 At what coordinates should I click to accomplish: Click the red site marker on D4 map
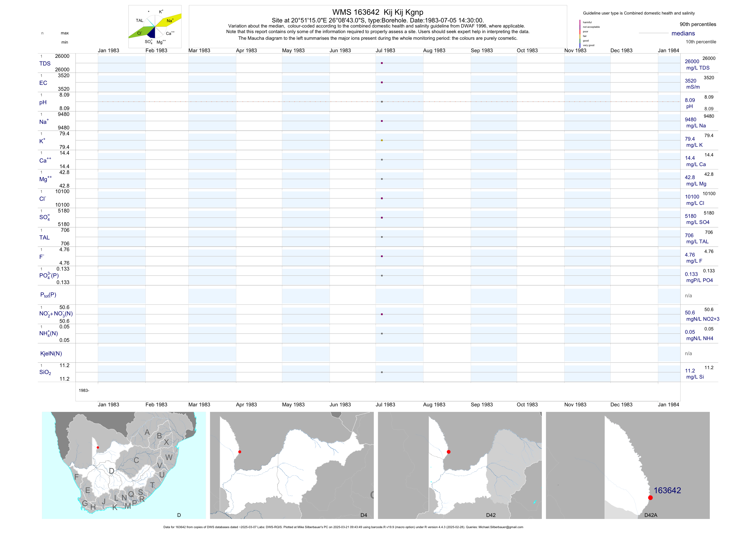[x=240, y=452]
